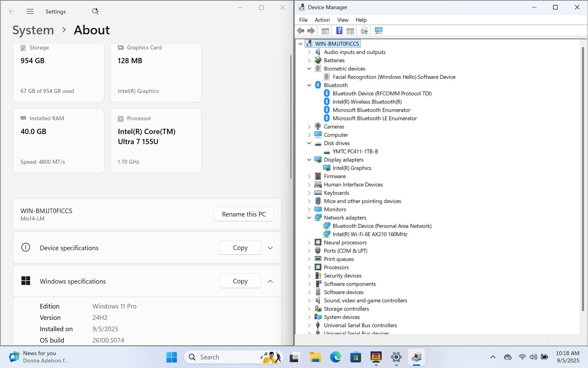Copy the Windows specifications
This screenshot has width=588, height=368.
click(240, 281)
